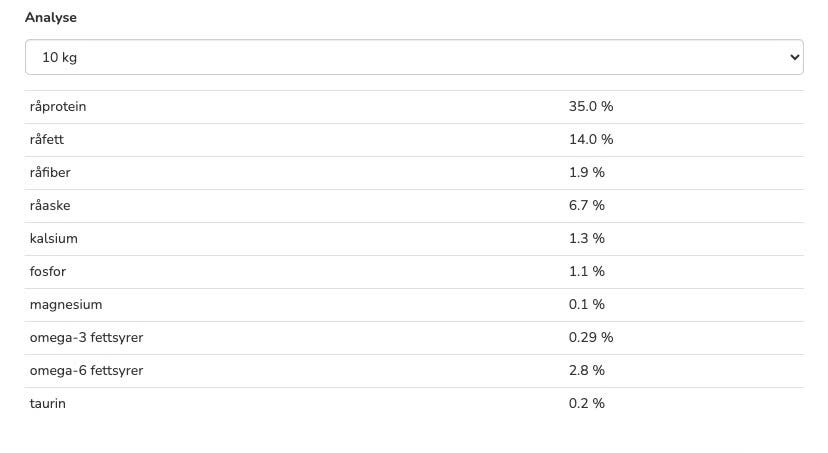
Task: Select the råfiber row label
Action: coord(50,172)
